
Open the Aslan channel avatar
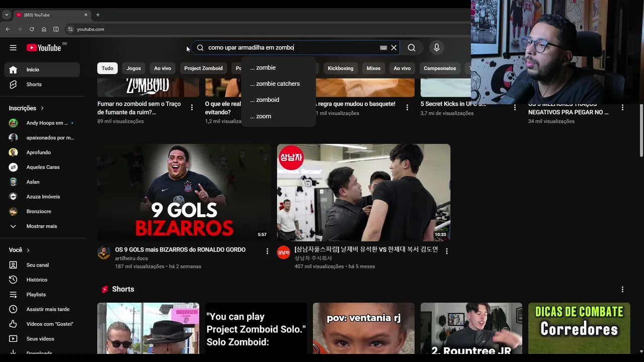tap(13, 182)
